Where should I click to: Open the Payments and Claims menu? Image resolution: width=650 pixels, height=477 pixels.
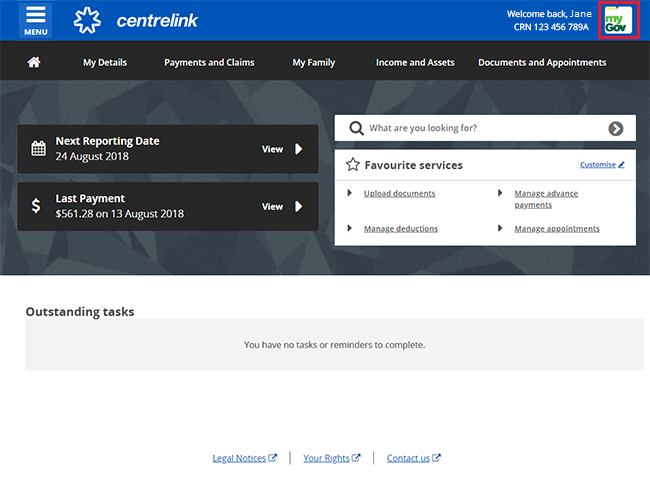tap(209, 62)
